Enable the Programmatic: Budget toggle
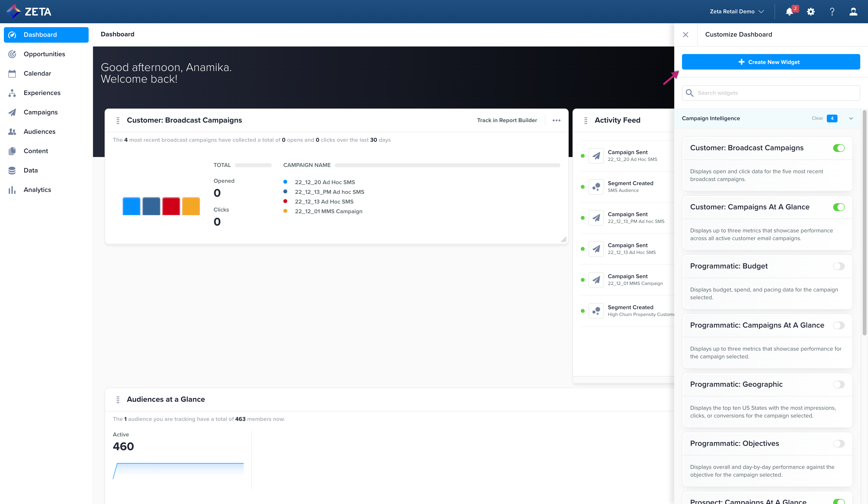 point(839,267)
